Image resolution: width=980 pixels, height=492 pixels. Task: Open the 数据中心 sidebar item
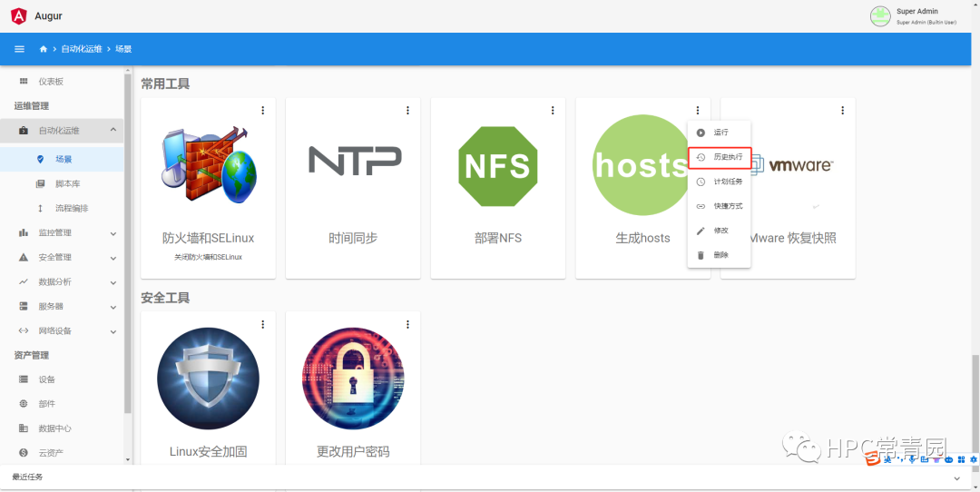click(62, 428)
